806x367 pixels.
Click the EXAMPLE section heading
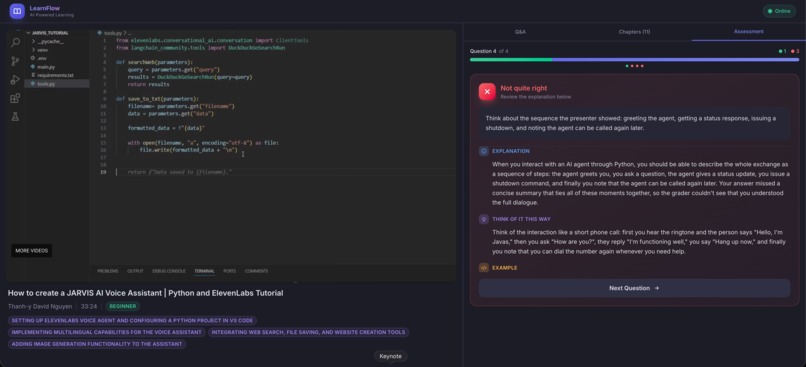(505, 268)
